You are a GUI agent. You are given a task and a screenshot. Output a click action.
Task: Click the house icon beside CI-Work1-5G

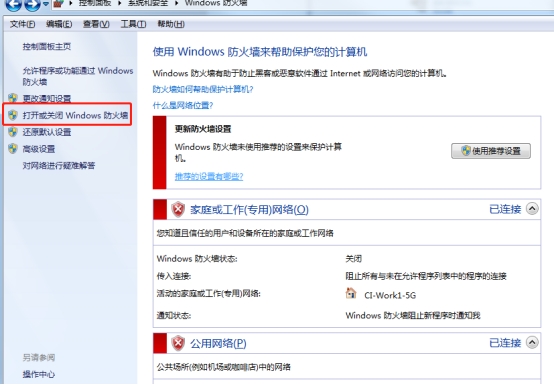point(351,293)
